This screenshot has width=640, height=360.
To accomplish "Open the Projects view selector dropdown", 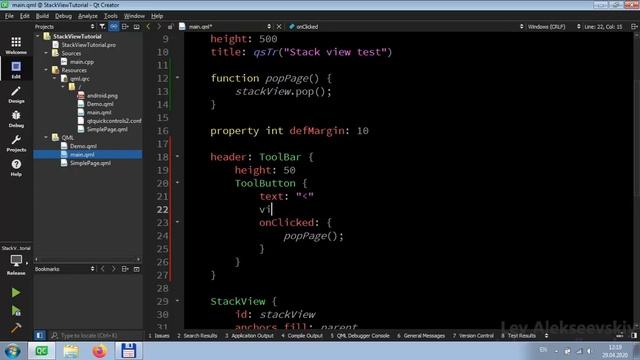I will click(x=64, y=27).
